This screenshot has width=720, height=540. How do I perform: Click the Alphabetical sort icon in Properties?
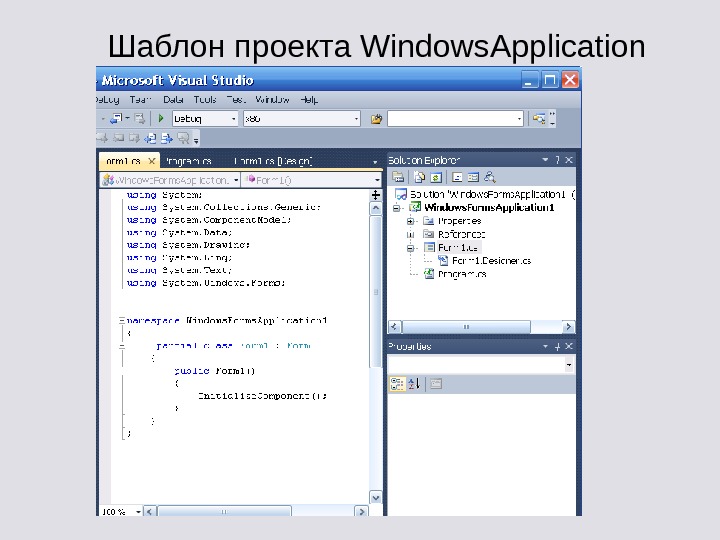coord(414,384)
